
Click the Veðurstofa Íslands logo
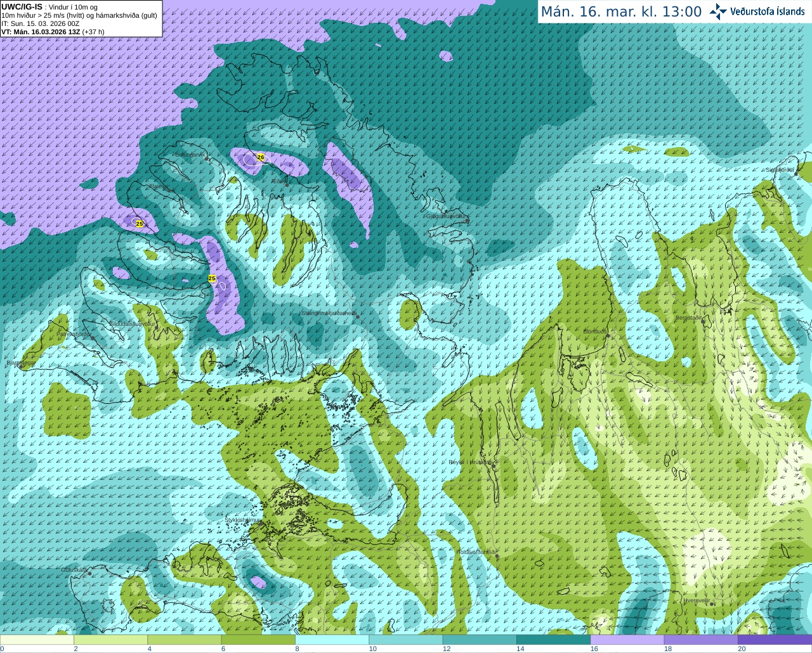(757, 11)
